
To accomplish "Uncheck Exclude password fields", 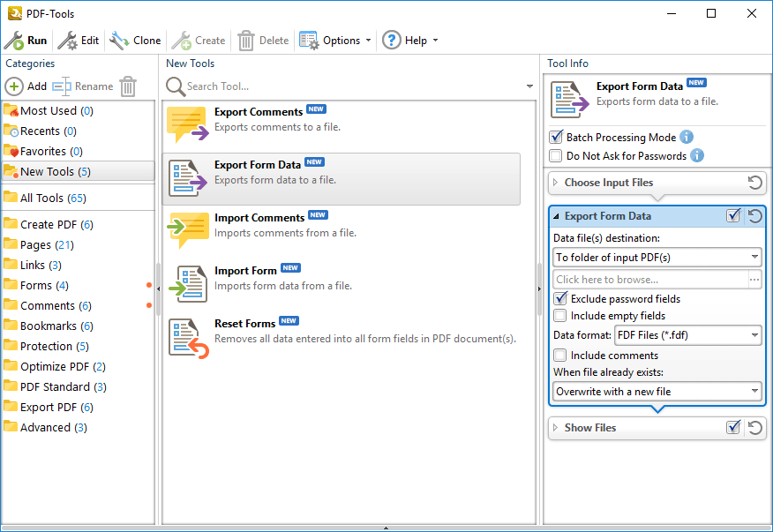I will point(560,298).
